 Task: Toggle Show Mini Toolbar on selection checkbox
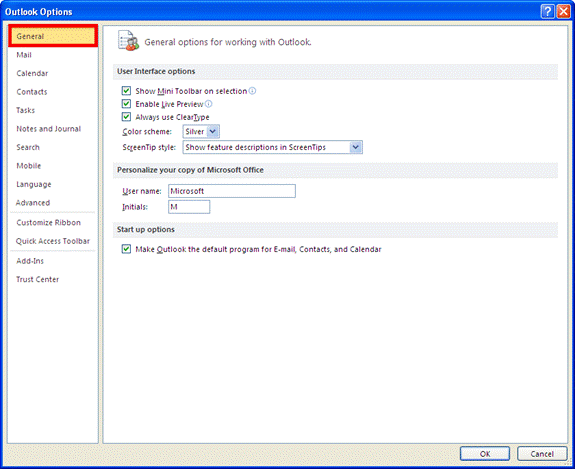[126, 91]
